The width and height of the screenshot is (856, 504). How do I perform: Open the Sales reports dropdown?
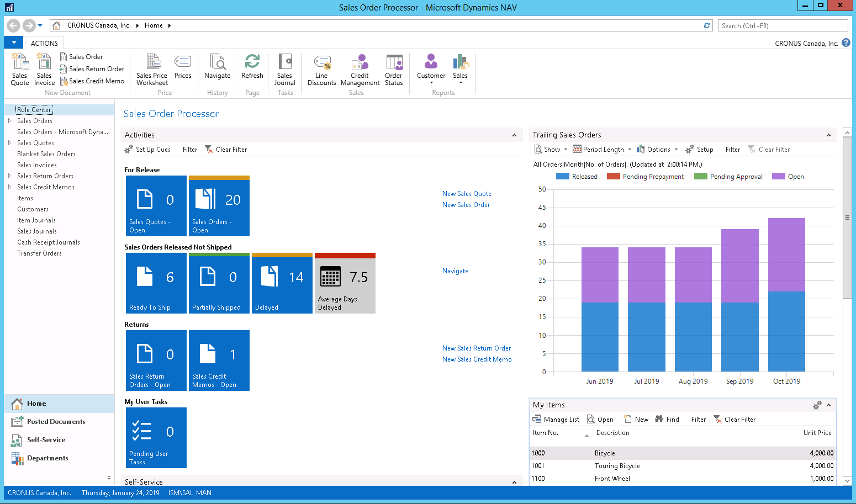click(461, 70)
